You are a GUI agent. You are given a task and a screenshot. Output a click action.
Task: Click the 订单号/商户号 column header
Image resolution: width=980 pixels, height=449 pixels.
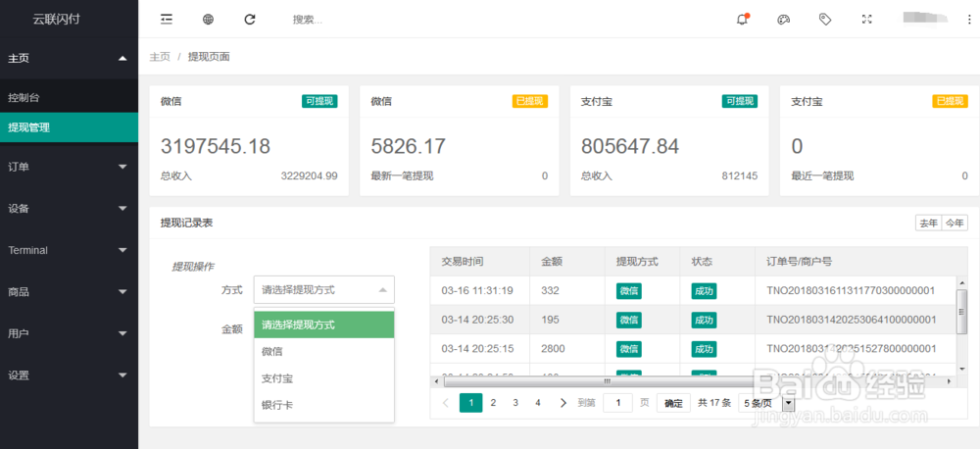point(857,262)
